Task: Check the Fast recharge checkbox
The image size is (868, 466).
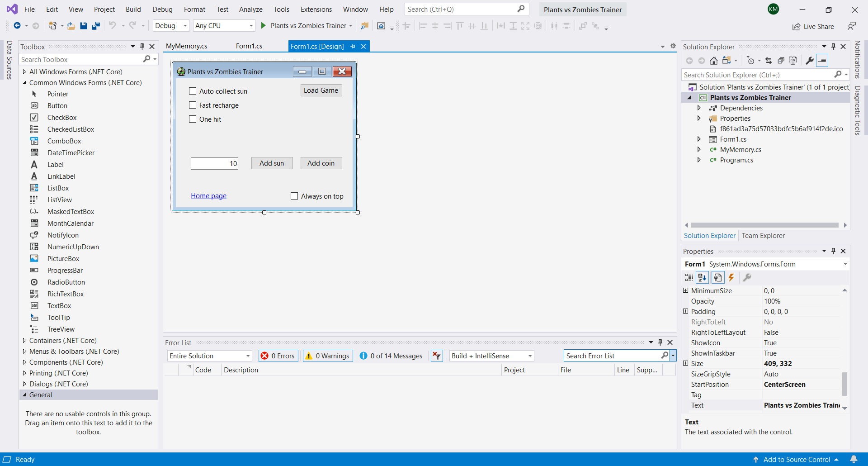Action: coord(193,105)
